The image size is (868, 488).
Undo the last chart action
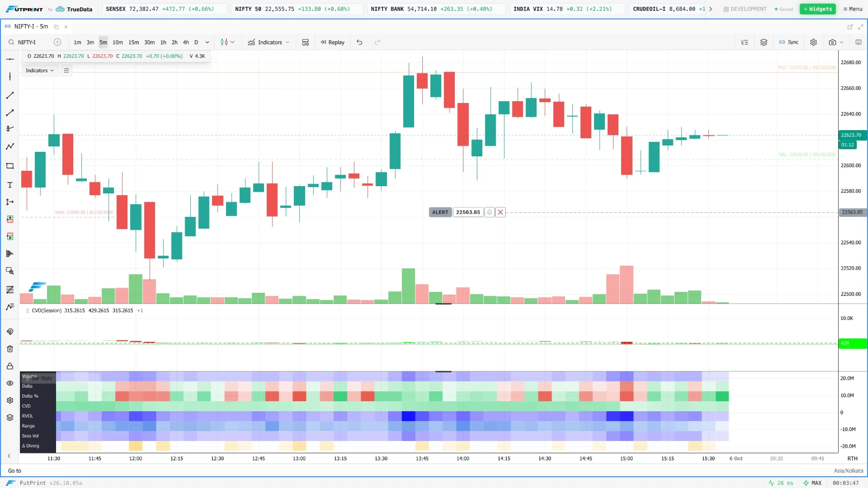tap(359, 42)
